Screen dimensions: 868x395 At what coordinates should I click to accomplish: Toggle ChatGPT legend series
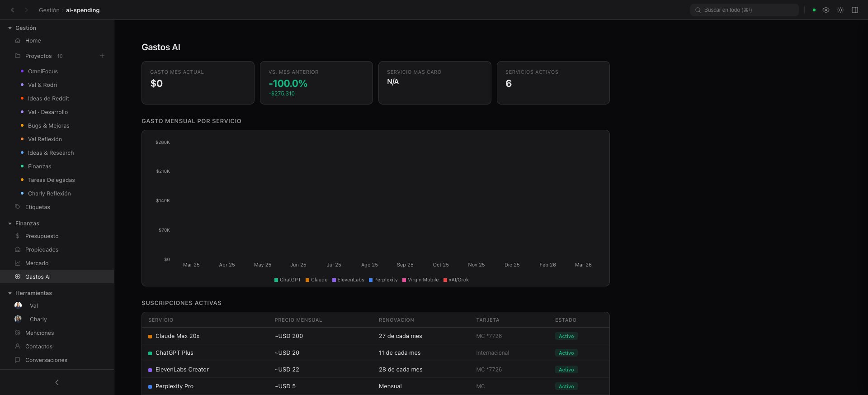click(288, 280)
